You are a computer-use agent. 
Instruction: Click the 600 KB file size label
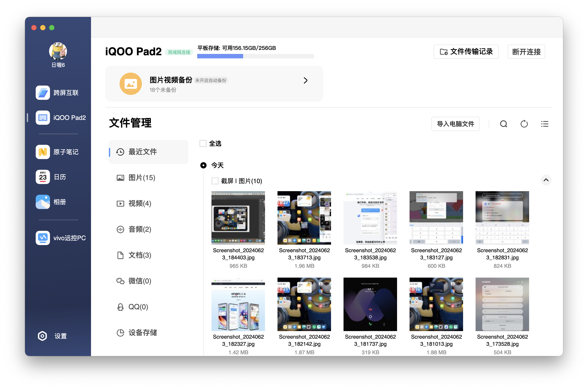[x=436, y=266]
